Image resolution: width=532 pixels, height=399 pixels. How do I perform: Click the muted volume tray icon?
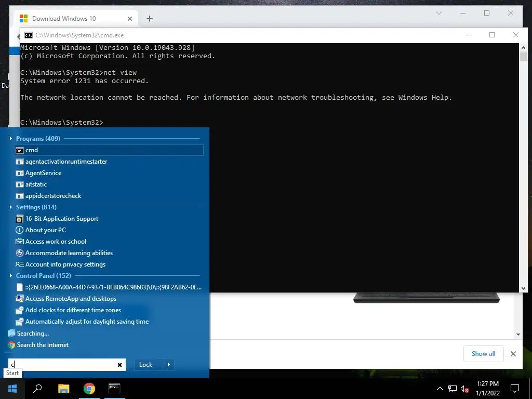465,389
